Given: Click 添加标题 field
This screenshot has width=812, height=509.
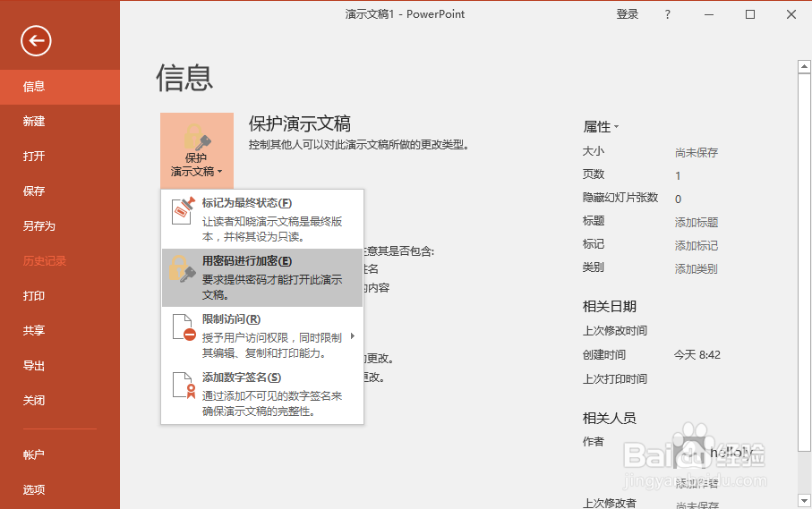Looking at the screenshot, I should pos(696,223).
